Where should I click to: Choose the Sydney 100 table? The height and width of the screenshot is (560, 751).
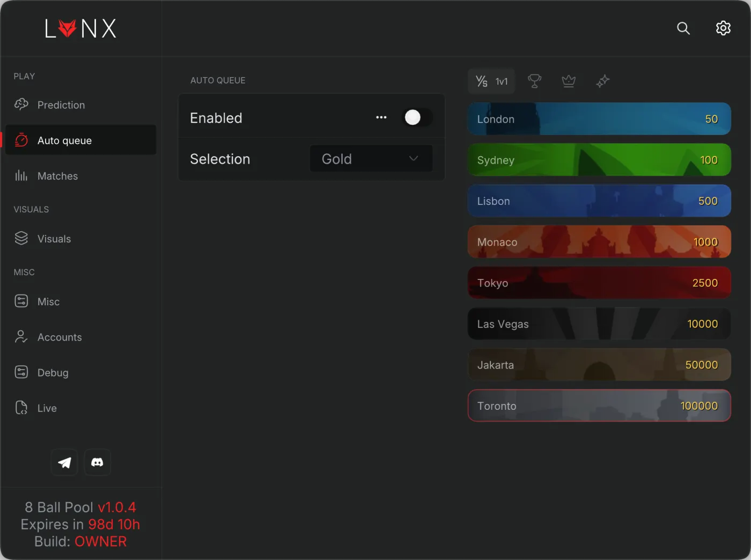coord(599,159)
